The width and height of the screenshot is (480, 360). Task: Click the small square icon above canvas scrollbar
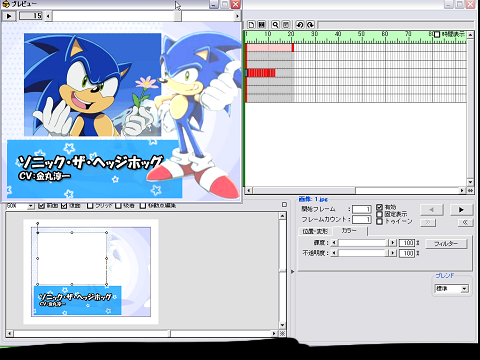point(284,205)
